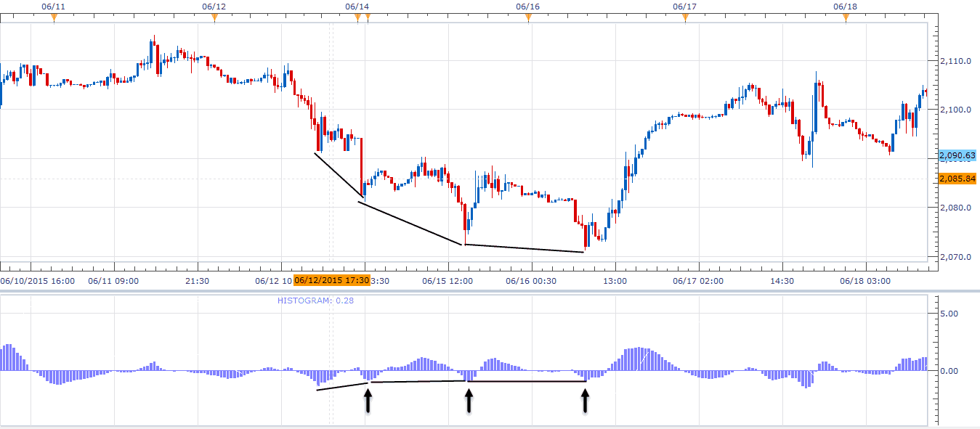Click the HISTOGRAM: 0.28 indicator label
The image size is (980, 429).
click(x=315, y=300)
